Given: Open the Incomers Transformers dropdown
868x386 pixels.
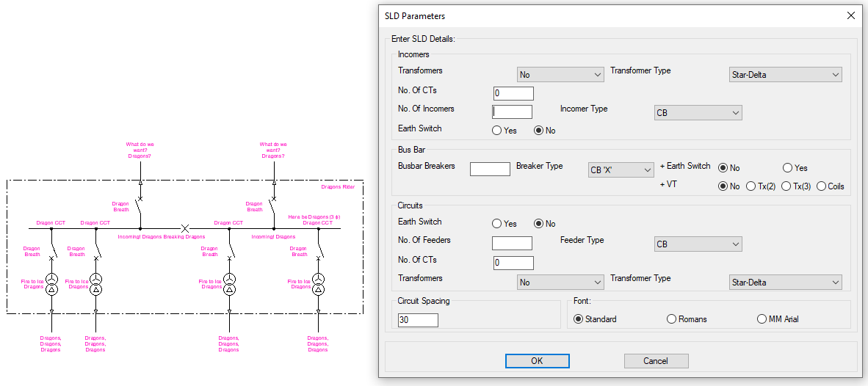Looking at the screenshot, I should [x=561, y=74].
